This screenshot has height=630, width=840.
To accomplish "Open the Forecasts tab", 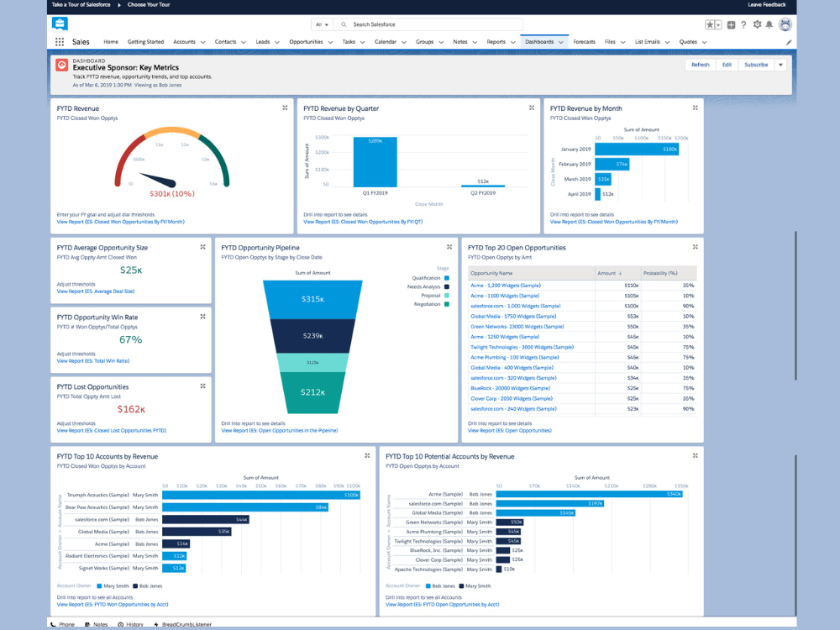I will (x=584, y=42).
